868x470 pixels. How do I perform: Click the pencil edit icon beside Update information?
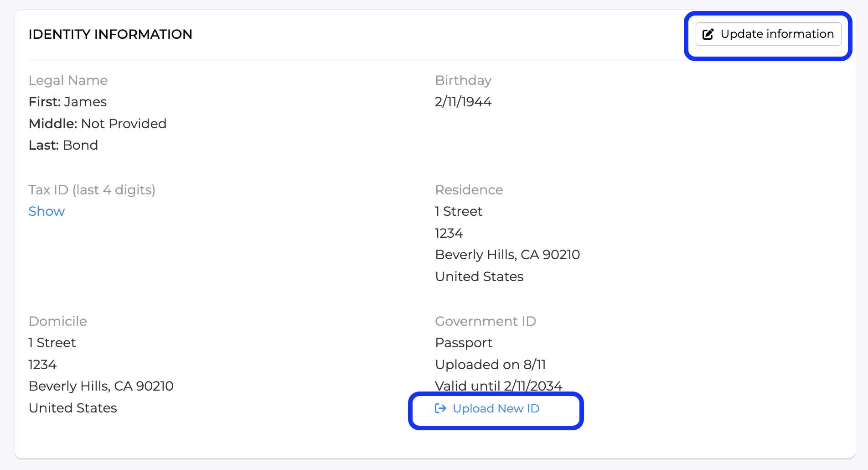coord(708,34)
